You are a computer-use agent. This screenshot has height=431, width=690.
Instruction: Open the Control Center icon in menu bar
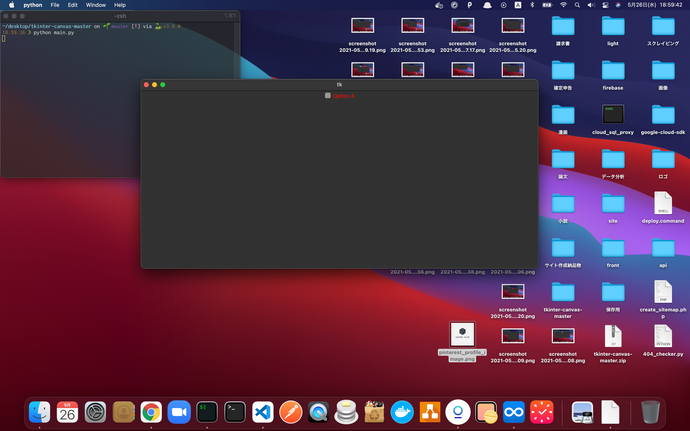point(606,5)
